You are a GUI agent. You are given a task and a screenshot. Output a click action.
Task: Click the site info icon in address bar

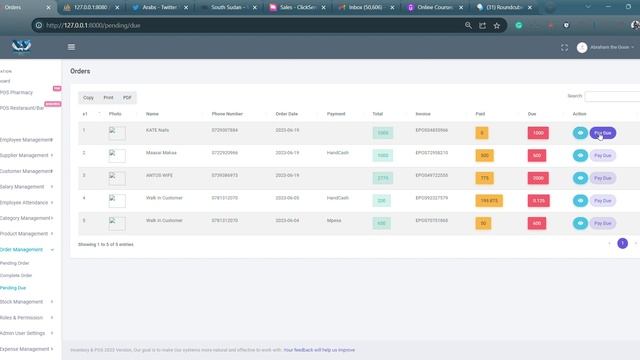39,25
